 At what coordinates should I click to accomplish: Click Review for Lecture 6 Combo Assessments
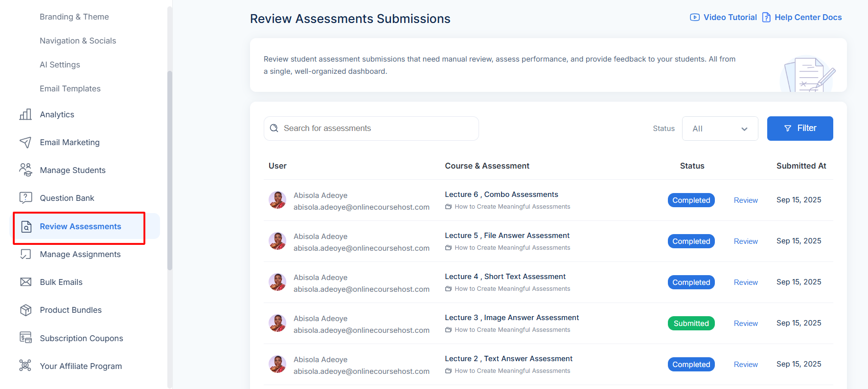point(746,200)
